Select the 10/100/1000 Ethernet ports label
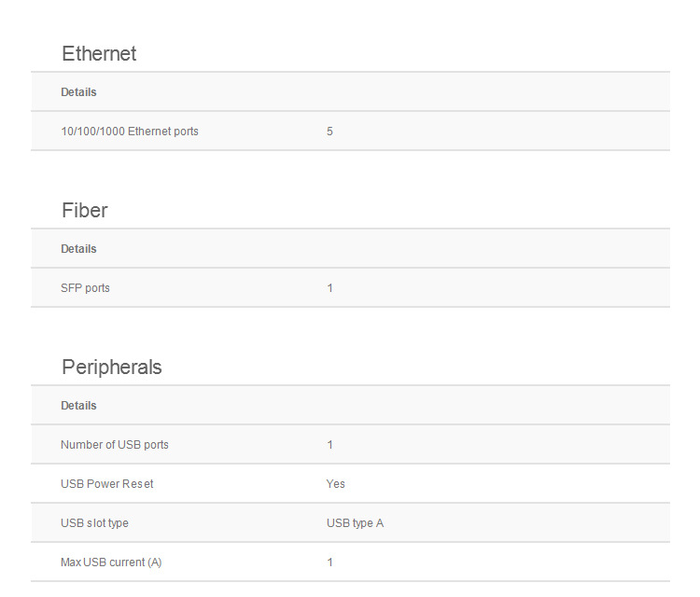 click(130, 132)
